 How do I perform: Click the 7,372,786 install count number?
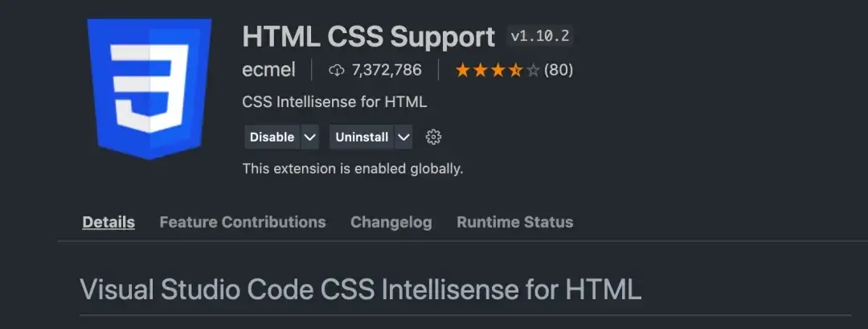(387, 70)
